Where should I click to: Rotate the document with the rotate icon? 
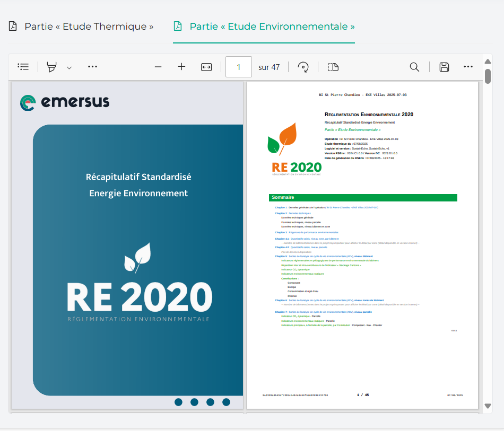point(303,67)
